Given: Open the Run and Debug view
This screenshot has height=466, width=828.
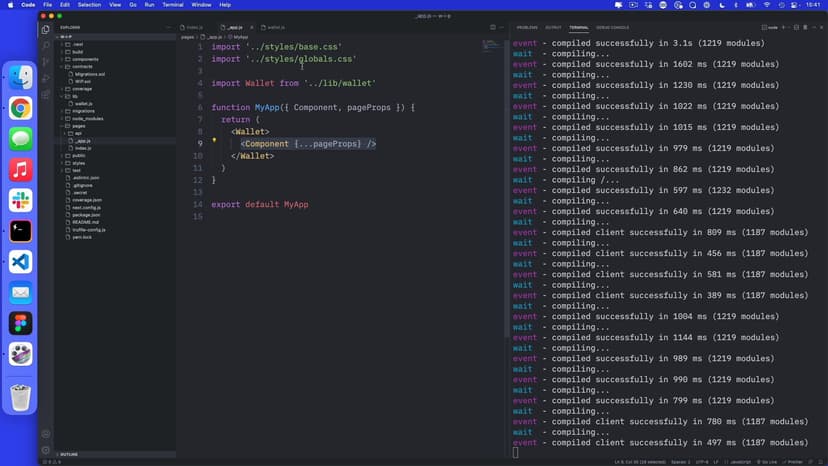Looking at the screenshot, I should coord(46,78).
